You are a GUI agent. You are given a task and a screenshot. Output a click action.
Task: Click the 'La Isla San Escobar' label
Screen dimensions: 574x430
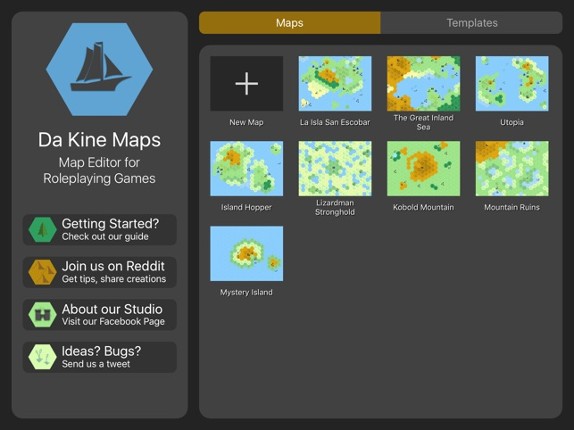tap(335, 122)
